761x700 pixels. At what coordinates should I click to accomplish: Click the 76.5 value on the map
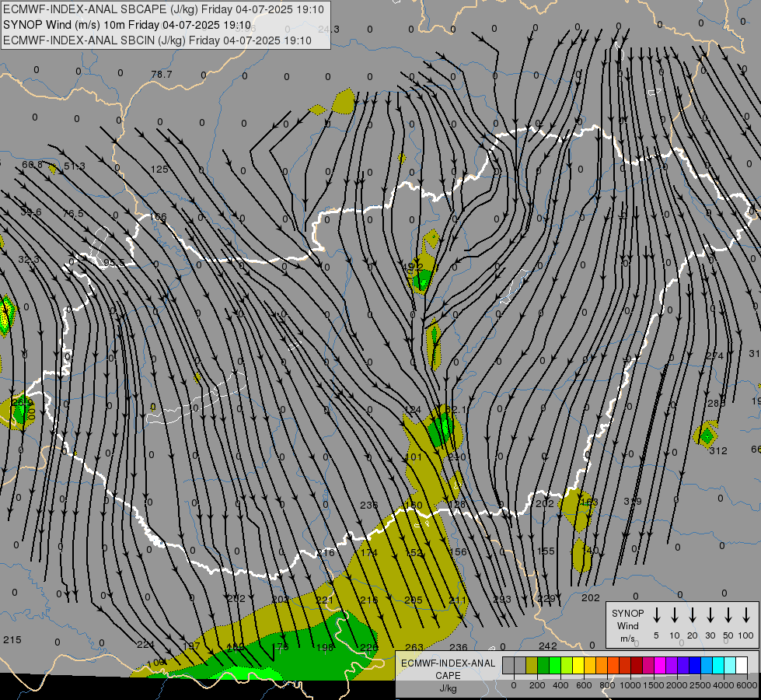[x=73, y=214]
